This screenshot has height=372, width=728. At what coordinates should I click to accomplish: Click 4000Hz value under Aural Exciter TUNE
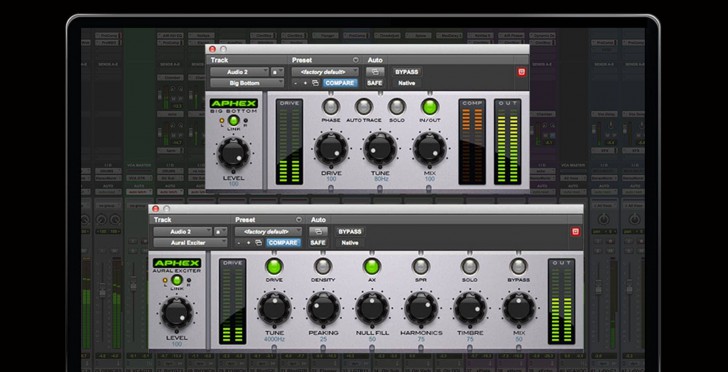point(274,339)
